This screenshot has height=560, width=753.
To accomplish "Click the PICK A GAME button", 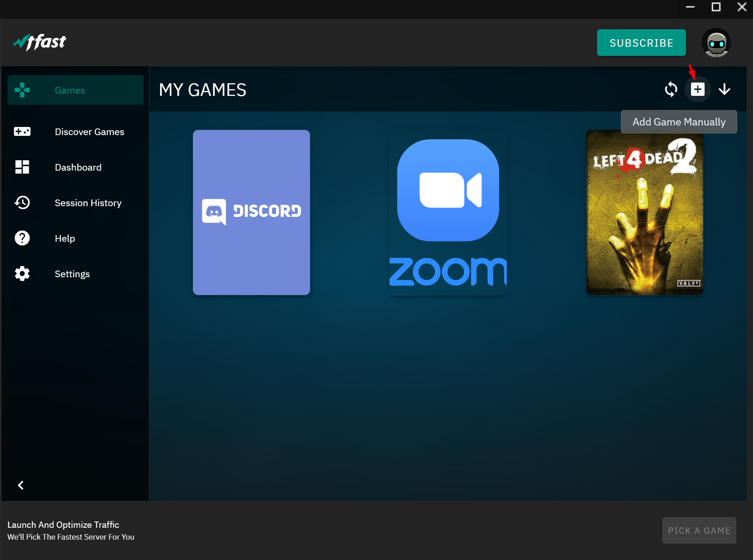I will coord(699,530).
